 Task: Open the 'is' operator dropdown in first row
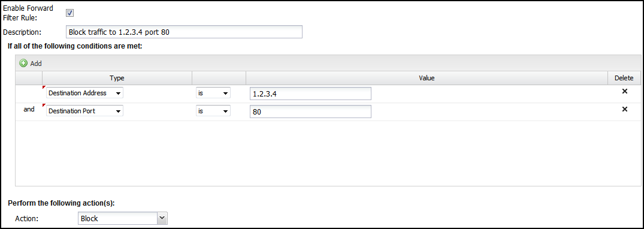tap(213, 94)
